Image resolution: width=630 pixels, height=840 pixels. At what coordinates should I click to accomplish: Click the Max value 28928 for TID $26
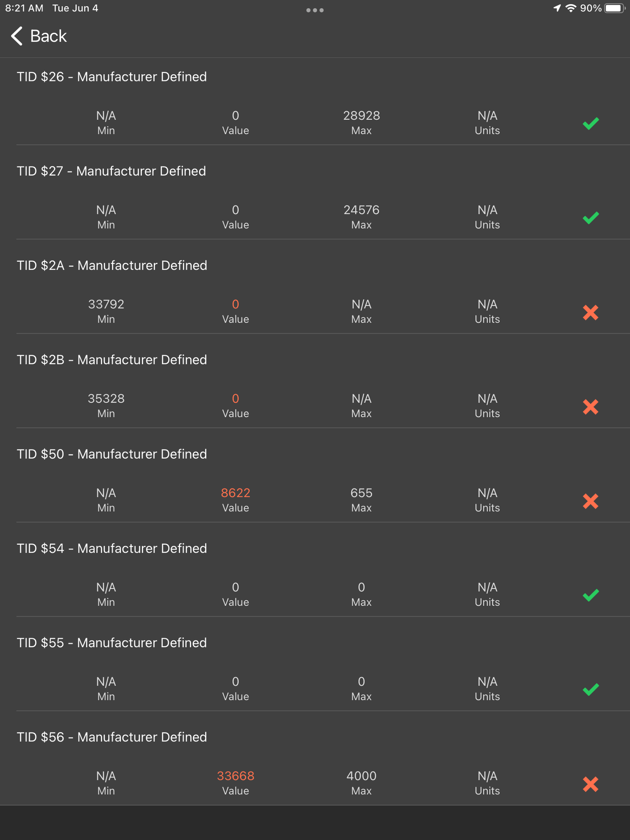pos(361,115)
